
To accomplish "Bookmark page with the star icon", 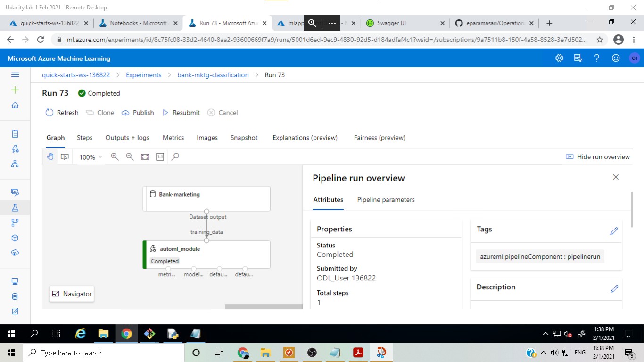I will 599,40.
